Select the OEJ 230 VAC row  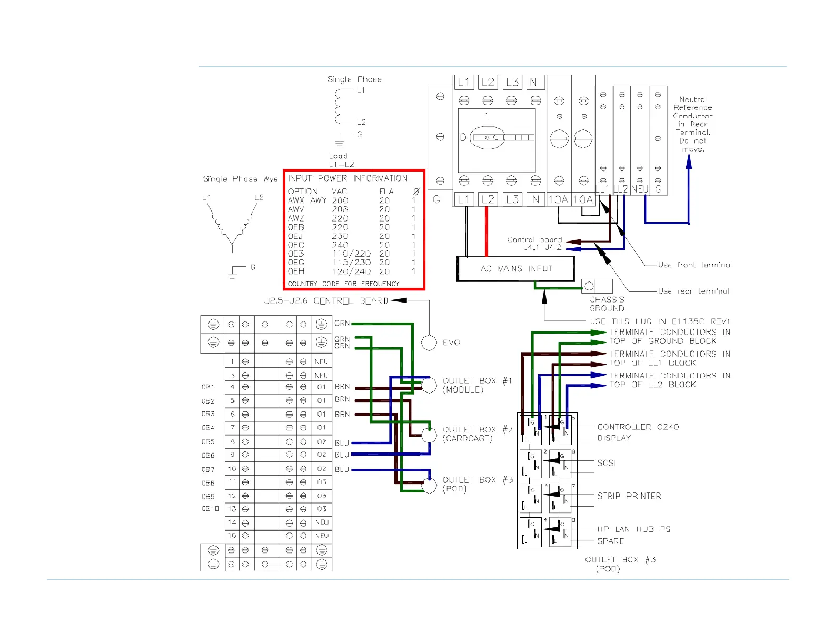pos(352,236)
